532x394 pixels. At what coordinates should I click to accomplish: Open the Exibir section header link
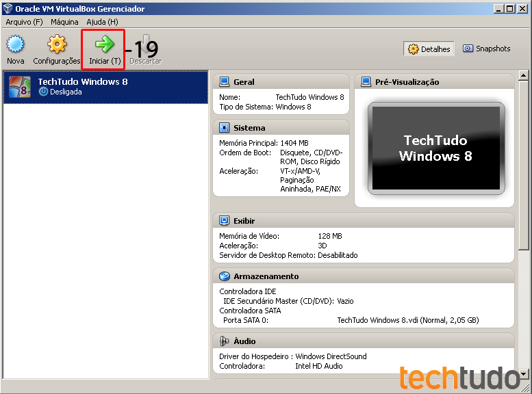click(244, 221)
